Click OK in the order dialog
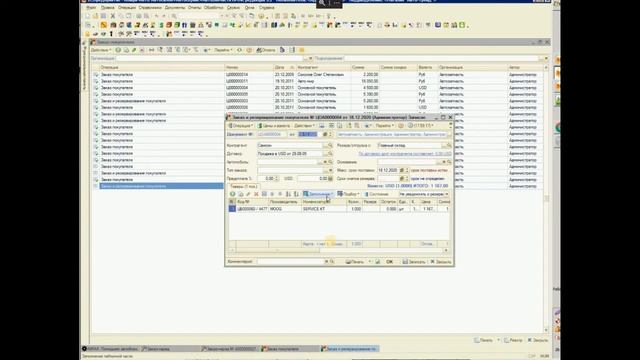Viewport: 640px width, 360px height. click(x=389, y=262)
